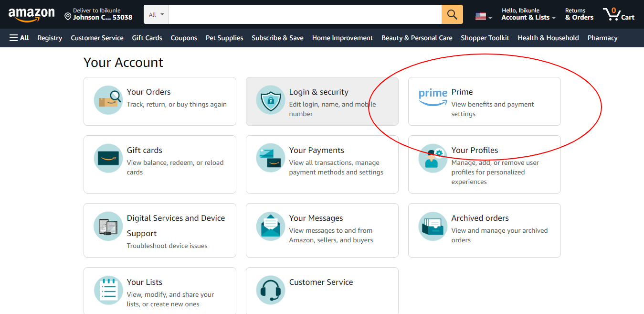The width and height of the screenshot is (644, 314).
Task: Click 'Troubleshoot device issues' text
Action: 167,246
